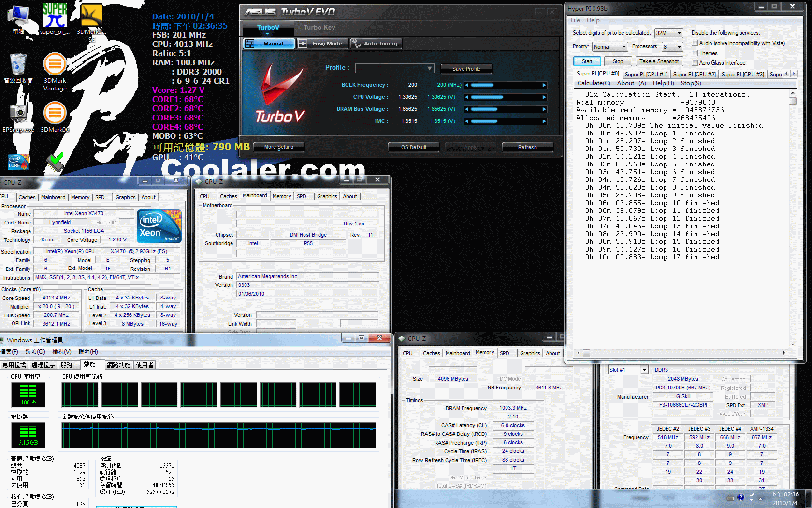Toggle the Themes checkbox in Hyper PI
This screenshot has height=508, width=812.
pyautogui.click(x=695, y=53)
